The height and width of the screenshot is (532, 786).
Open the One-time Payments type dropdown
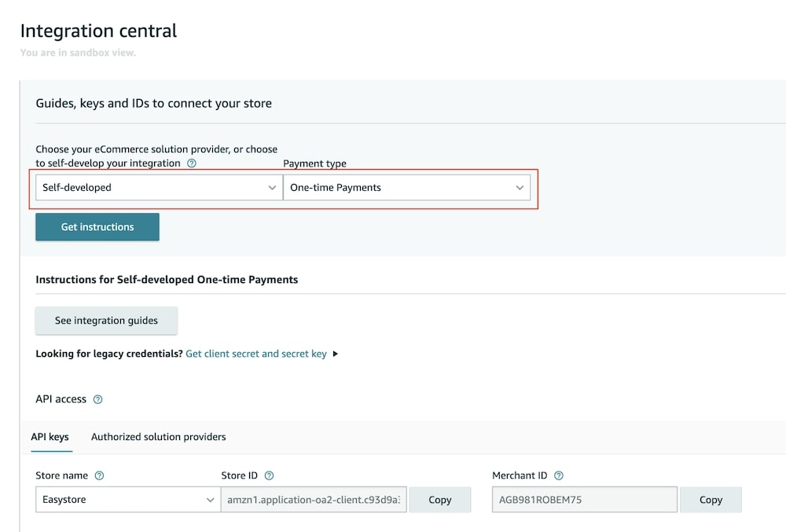coord(406,188)
